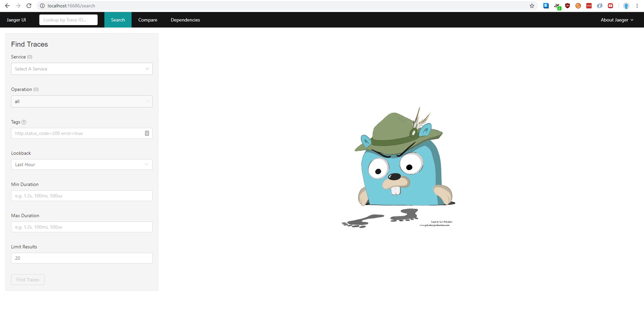Expand the Operation dropdown showing all
Viewport: 644px width, 336px height.
click(82, 101)
